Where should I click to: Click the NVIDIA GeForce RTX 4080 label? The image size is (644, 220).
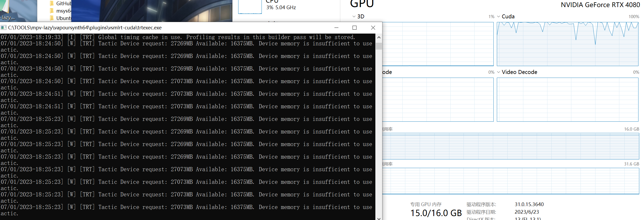pos(600,5)
